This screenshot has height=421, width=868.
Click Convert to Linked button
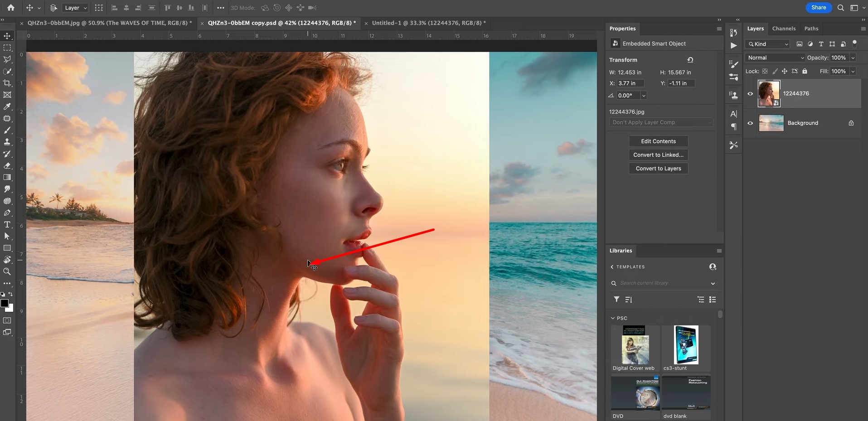coord(658,155)
